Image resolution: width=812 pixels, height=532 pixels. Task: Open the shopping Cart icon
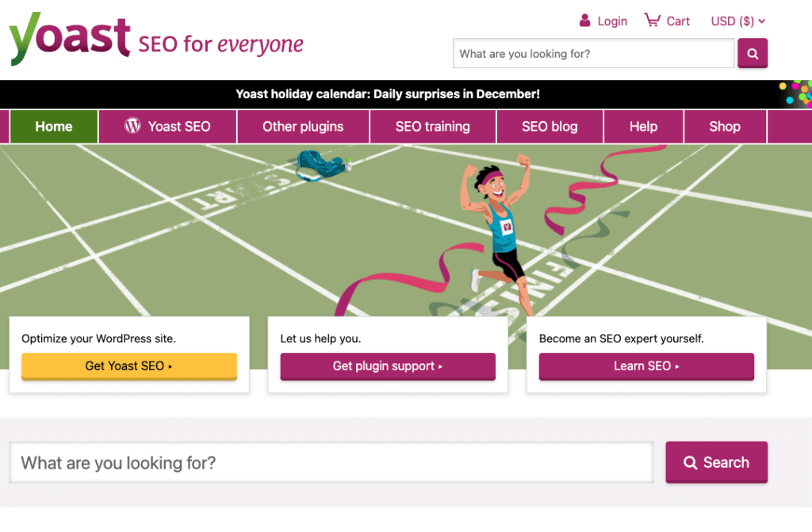click(x=652, y=20)
